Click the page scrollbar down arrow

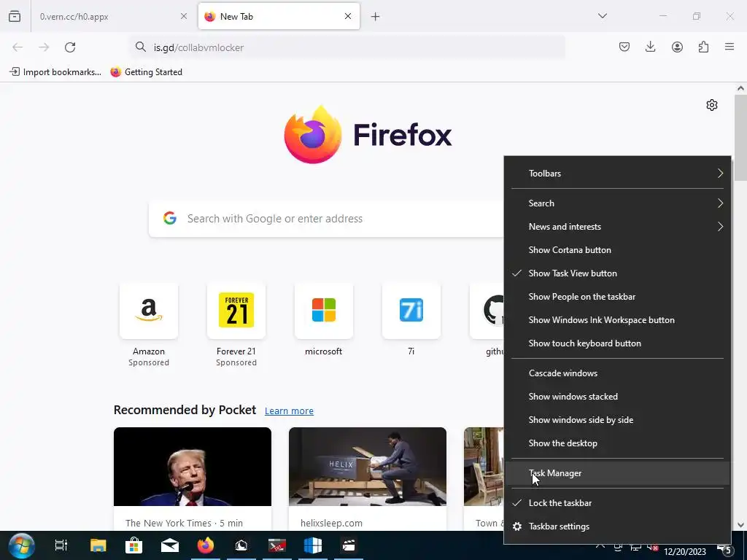740,525
